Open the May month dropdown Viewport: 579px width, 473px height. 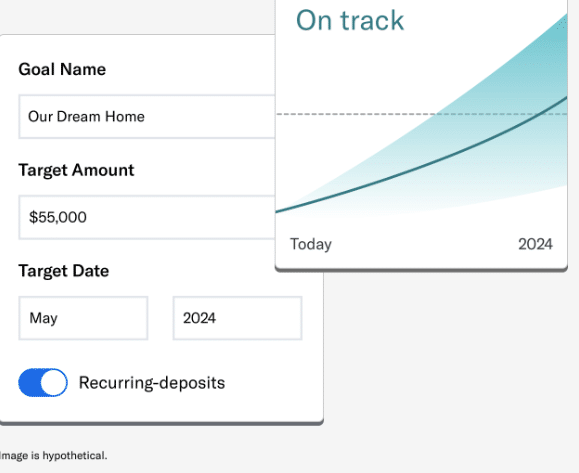coord(83,318)
